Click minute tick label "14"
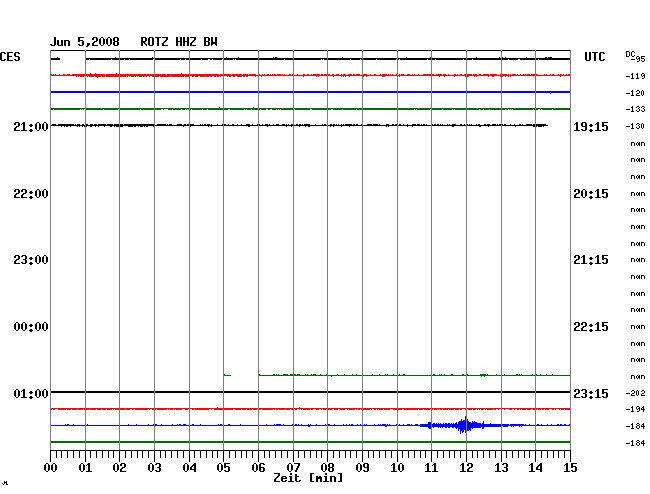Screen dimensions: 650x494 tap(535, 468)
